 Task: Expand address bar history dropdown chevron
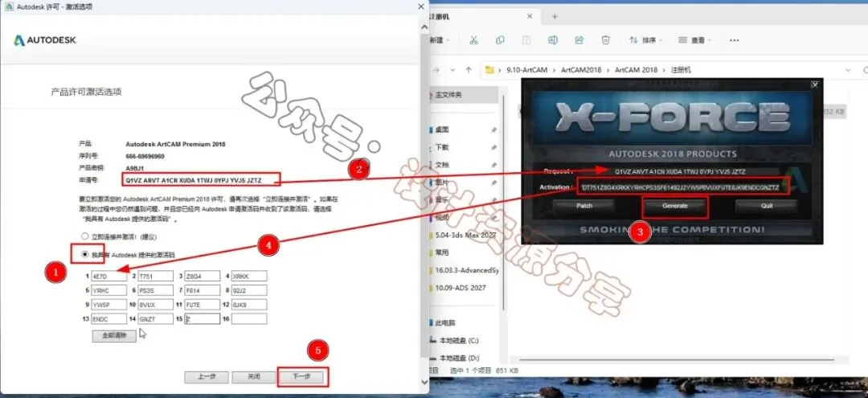pos(848,70)
